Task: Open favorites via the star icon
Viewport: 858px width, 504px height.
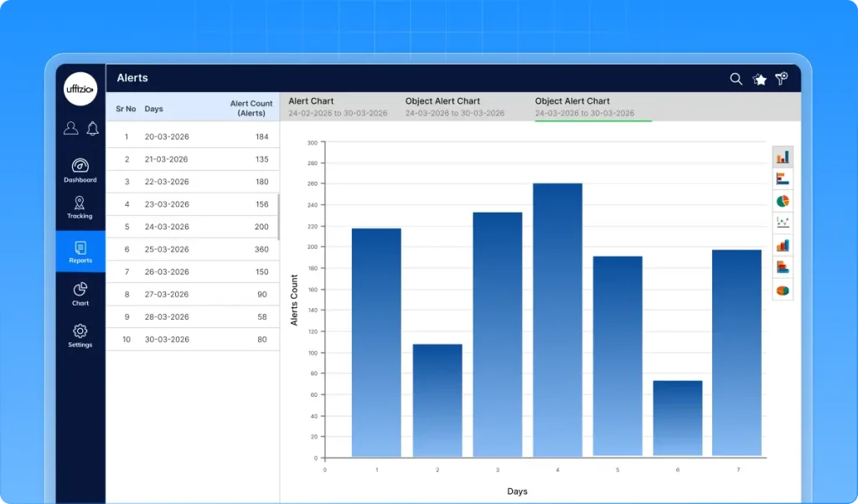Action: [759, 79]
